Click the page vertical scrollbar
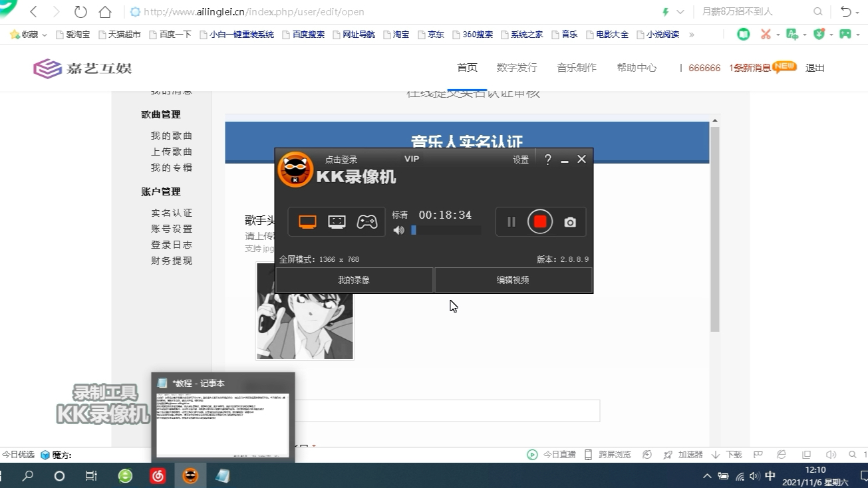The image size is (868, 488). tap(715, 229)
